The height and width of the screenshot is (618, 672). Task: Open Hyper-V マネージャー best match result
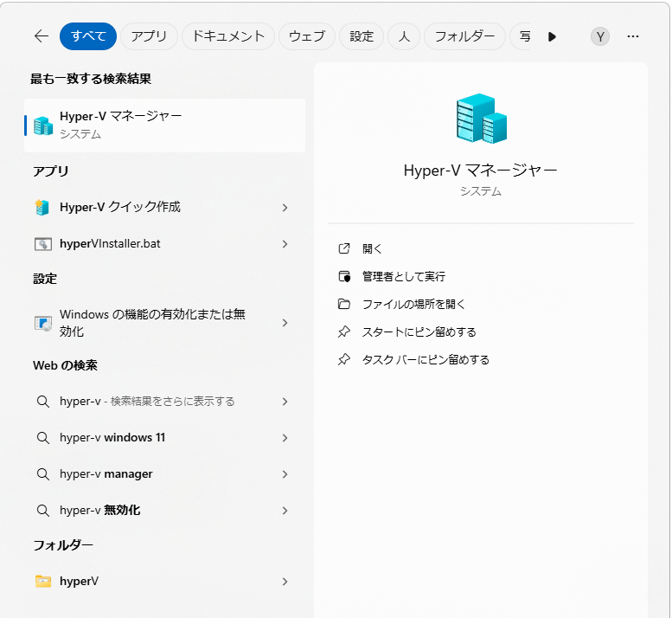tap(165, 126)
